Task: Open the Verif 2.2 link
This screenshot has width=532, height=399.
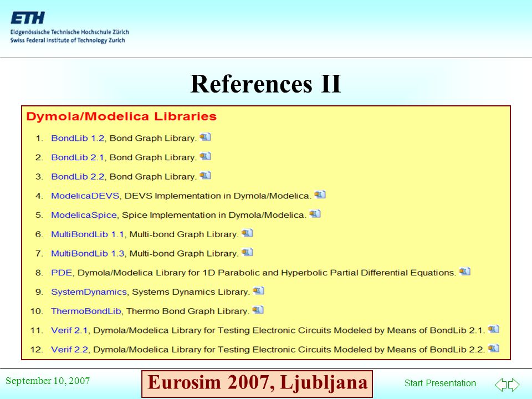Action: pyautogui.click(x=69, y=350)
